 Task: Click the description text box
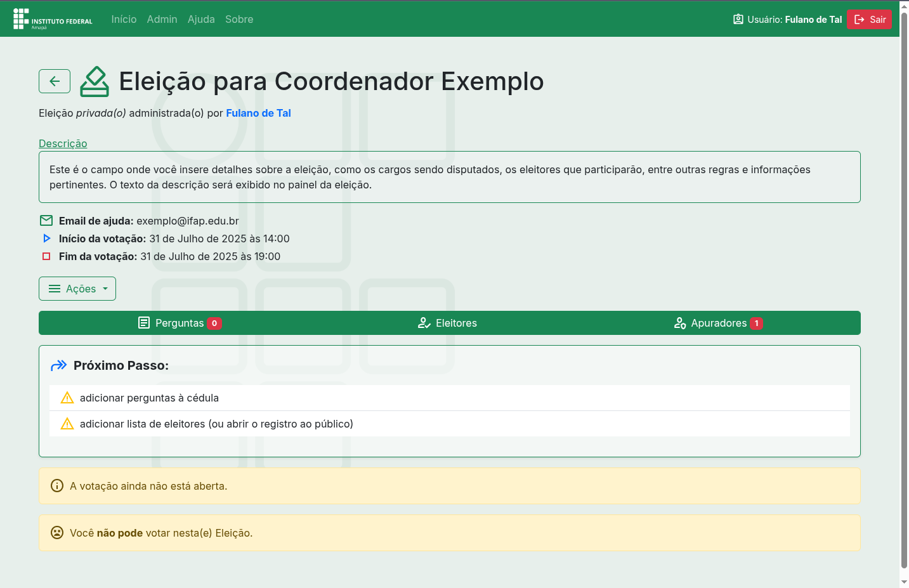click(x=450, y=177)
